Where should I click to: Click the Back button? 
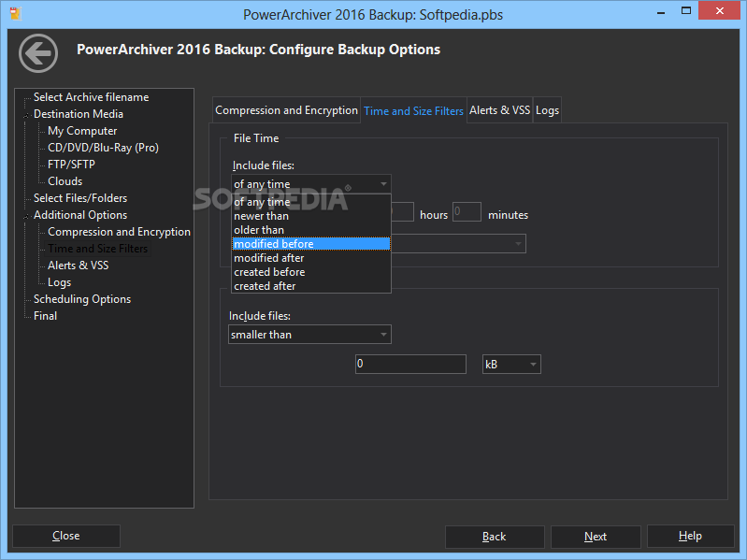point(495,537)
